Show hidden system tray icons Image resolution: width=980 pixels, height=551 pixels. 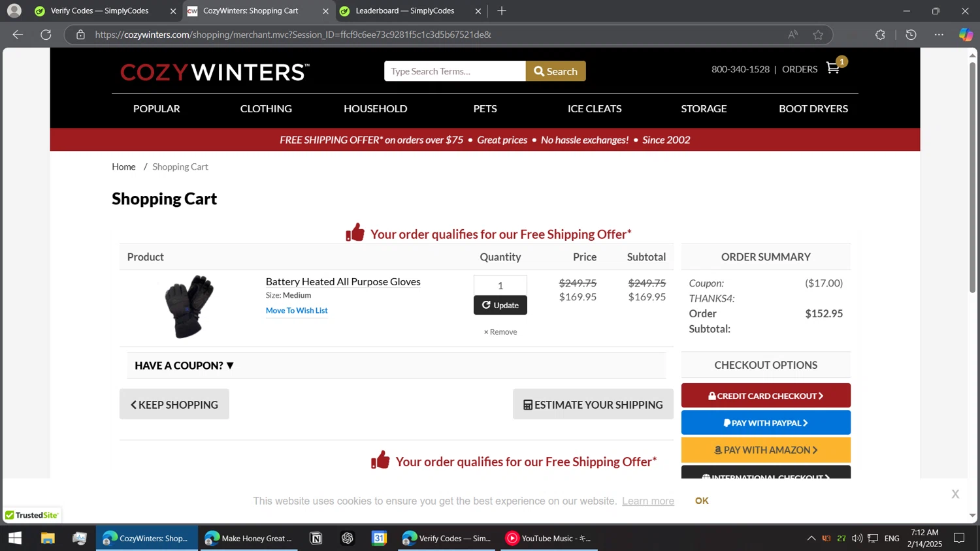pyautogui.click(x=811, y=538)
